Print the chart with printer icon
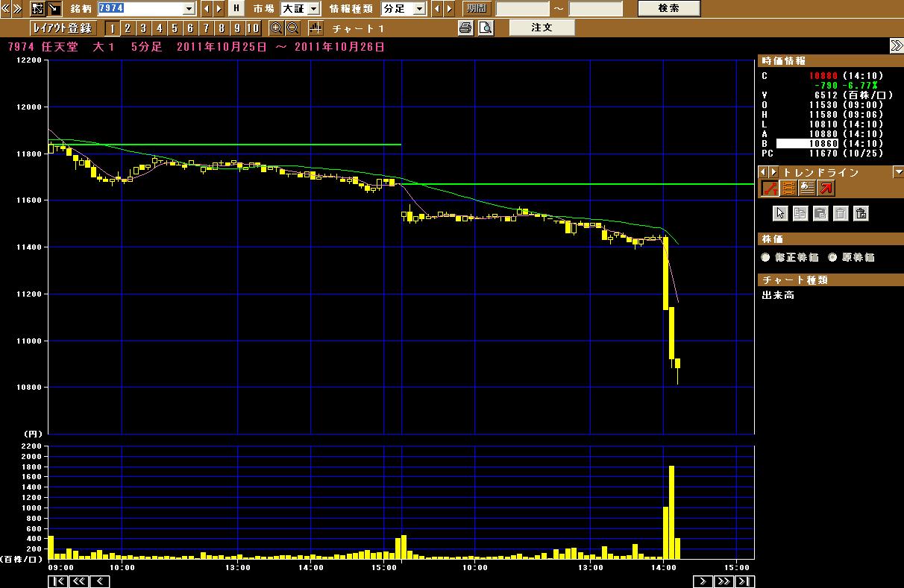The width and height of the screenshot is (904, 588). pyautogui.click(x=465, y=28)
